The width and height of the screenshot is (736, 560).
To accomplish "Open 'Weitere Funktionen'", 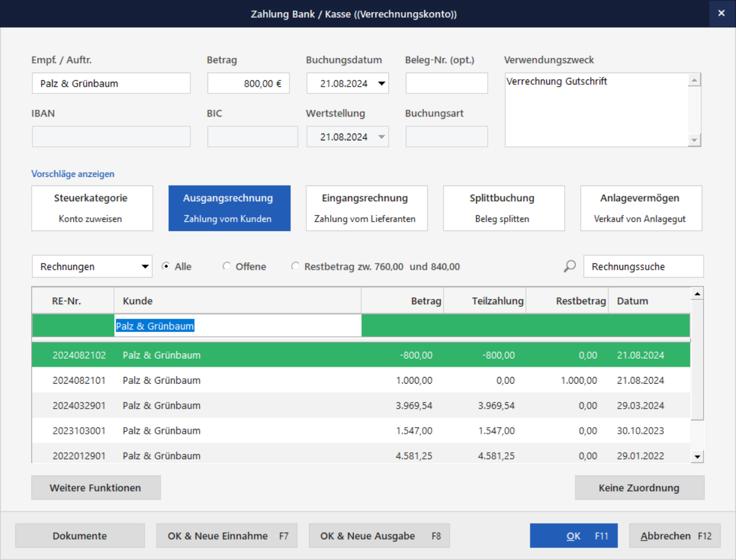I will 96,487.
